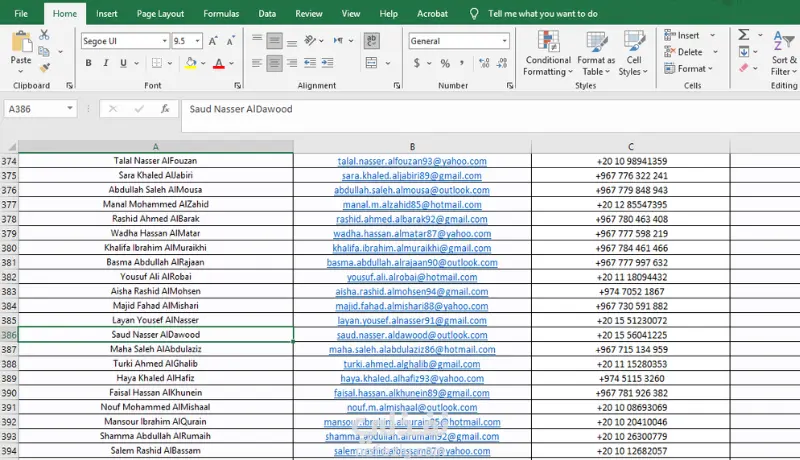Screen dimensions: 800x460
Task: Click the text direction icon
Action: (338, 40)
